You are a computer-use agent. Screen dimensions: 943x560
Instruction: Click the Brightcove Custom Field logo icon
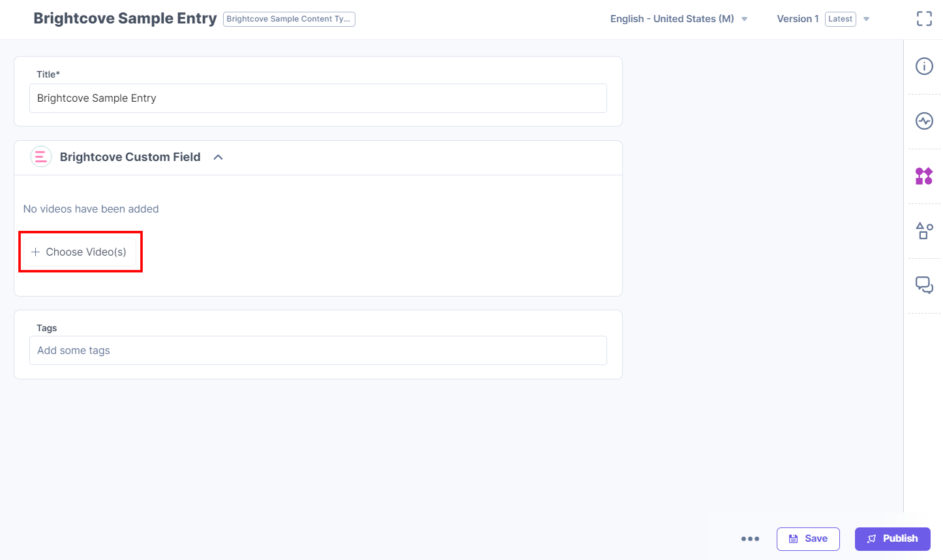41,156
